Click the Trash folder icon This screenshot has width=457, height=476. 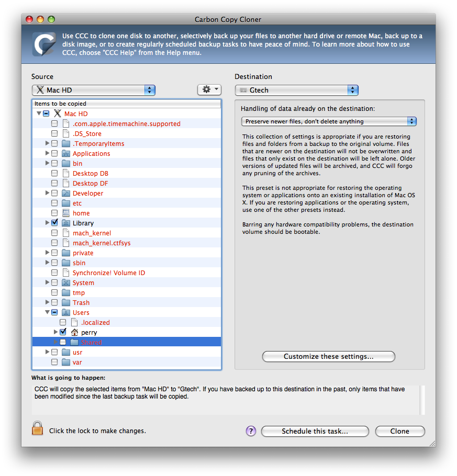(66, 303)
